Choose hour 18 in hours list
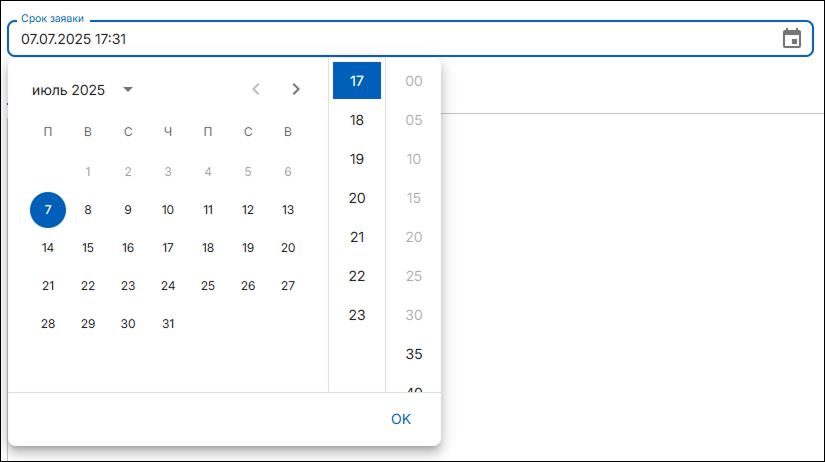 coord(357,120)
